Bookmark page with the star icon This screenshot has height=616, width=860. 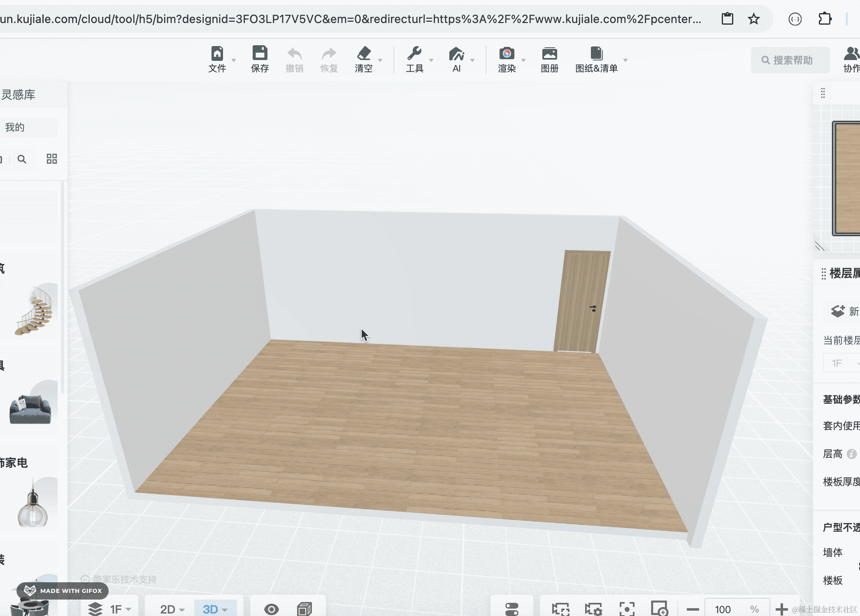coord(753,19)
